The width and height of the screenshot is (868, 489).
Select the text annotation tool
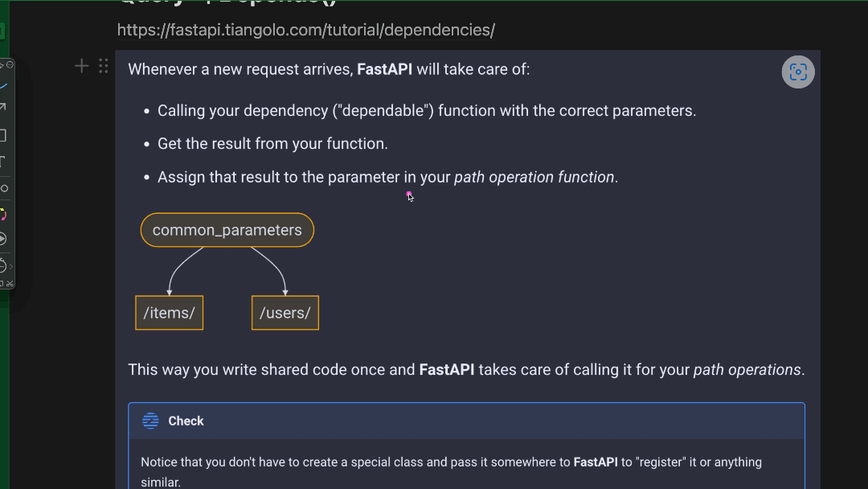(3, 162)
